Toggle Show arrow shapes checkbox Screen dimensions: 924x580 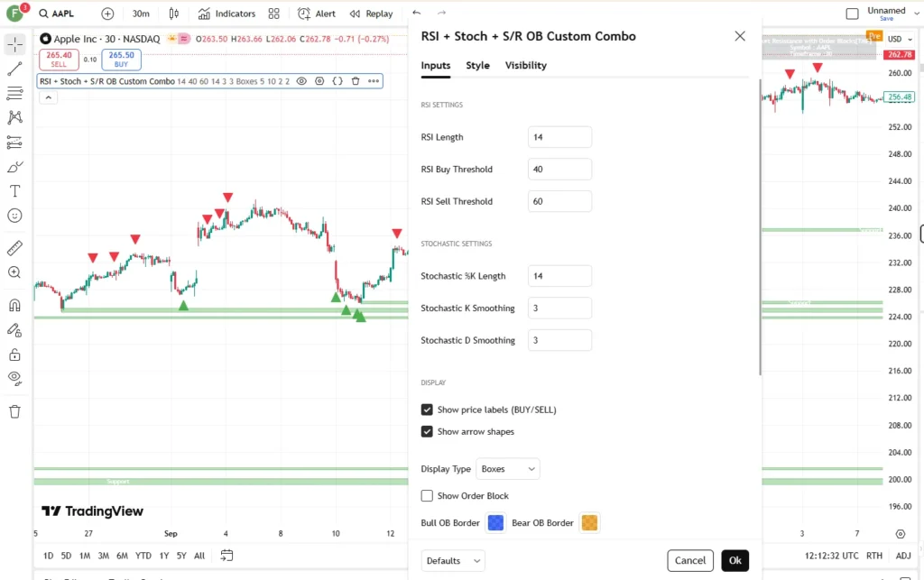coord(427,431)
